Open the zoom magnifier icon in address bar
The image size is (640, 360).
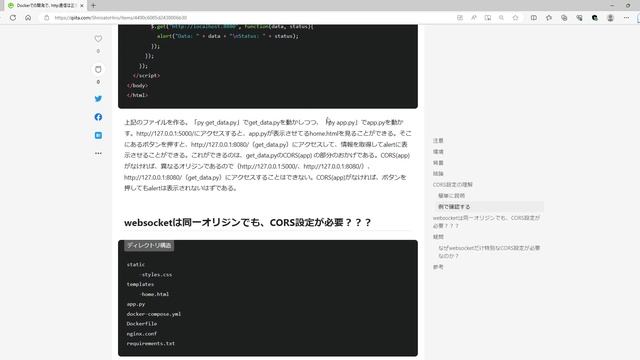[x=501, y=18]
